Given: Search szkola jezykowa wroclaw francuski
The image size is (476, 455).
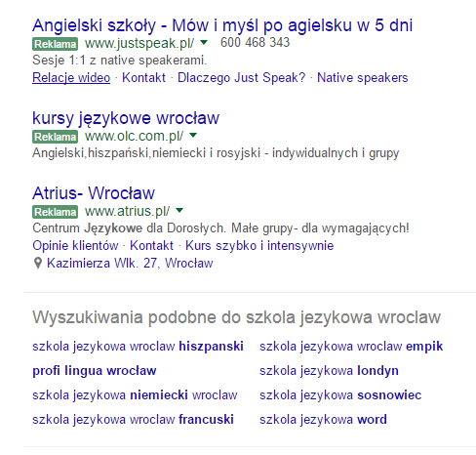Looking at the screenshot, I should coord(133,420).
